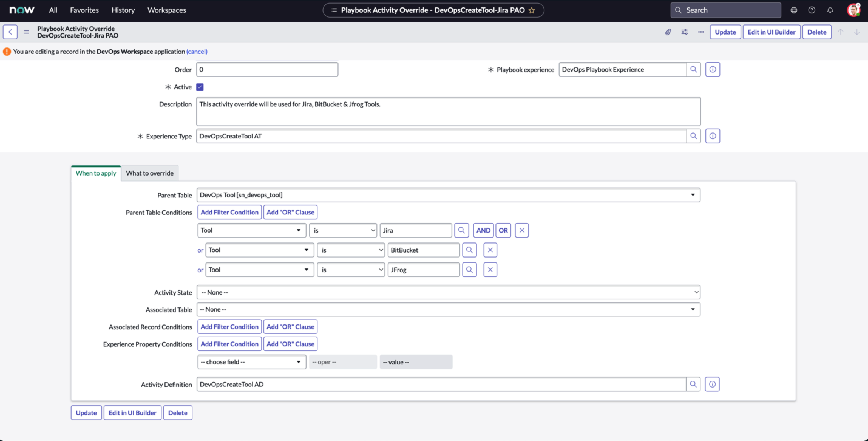
Task: Open the All menu
Action: click(x=53, y=10)
